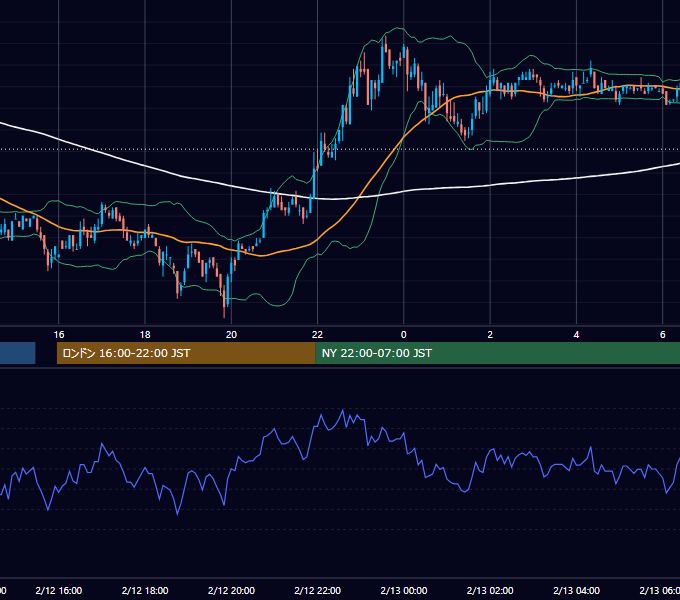Click the '6' hour label on price chart axis
The width and height of the screenshot is (680, 600).
click(663, 335)
